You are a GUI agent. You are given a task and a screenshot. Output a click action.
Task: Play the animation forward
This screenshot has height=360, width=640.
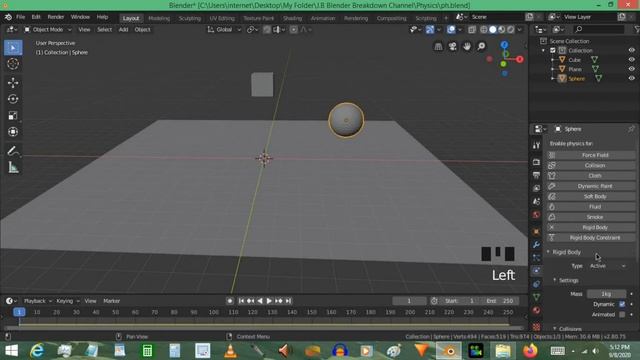269,301
